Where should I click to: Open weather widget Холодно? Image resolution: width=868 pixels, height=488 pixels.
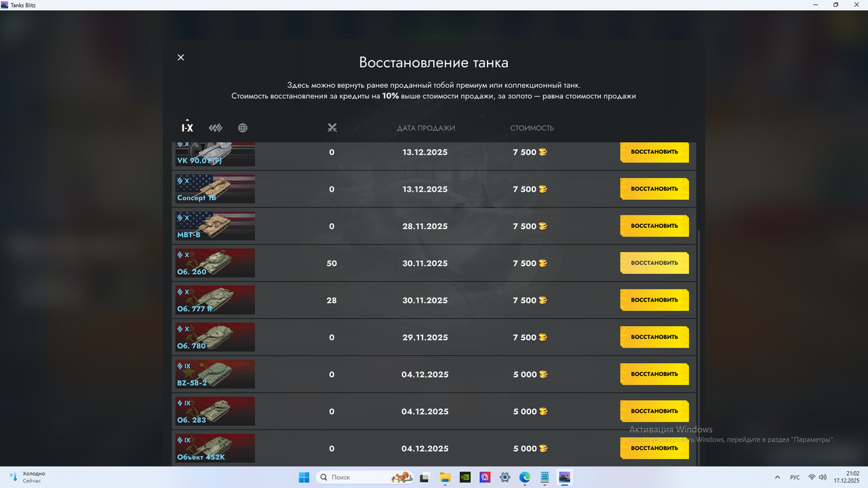click(27, 477)
